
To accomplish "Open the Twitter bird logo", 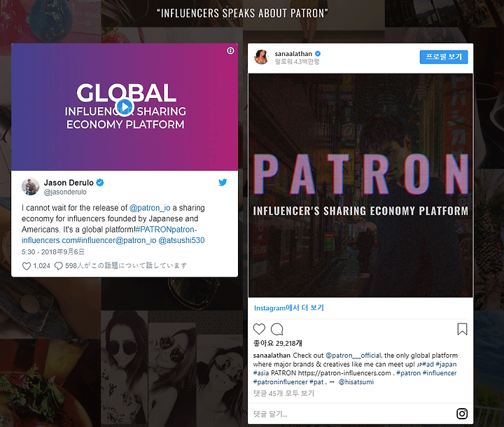I will coord(223,182).
